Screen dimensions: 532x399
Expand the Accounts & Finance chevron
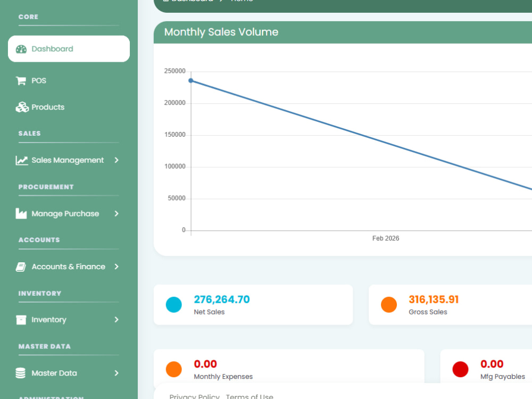click(117, 267)
